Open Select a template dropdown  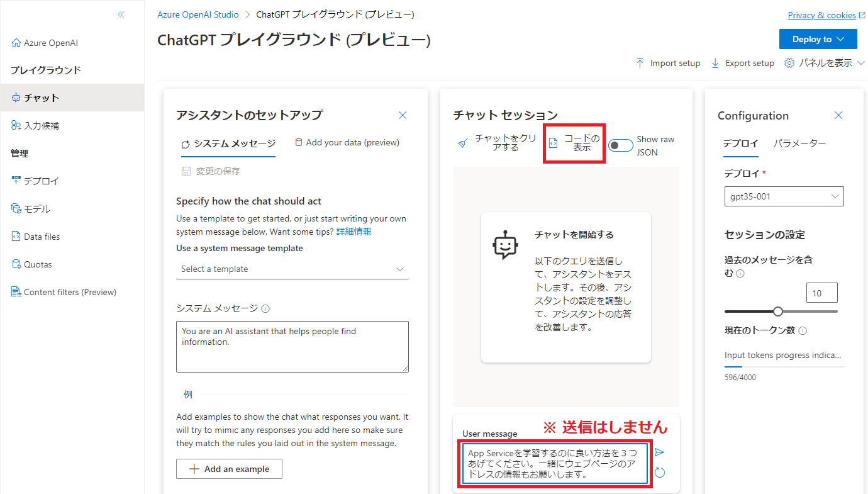pos(292,269)
